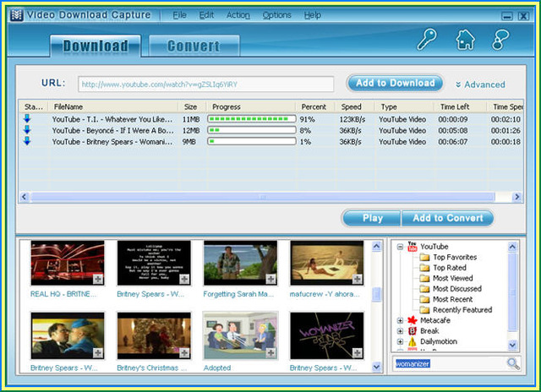
Task: Click download arrow icon for Beyoncé row
Action: pyautogui.click(x=27, y=130)
